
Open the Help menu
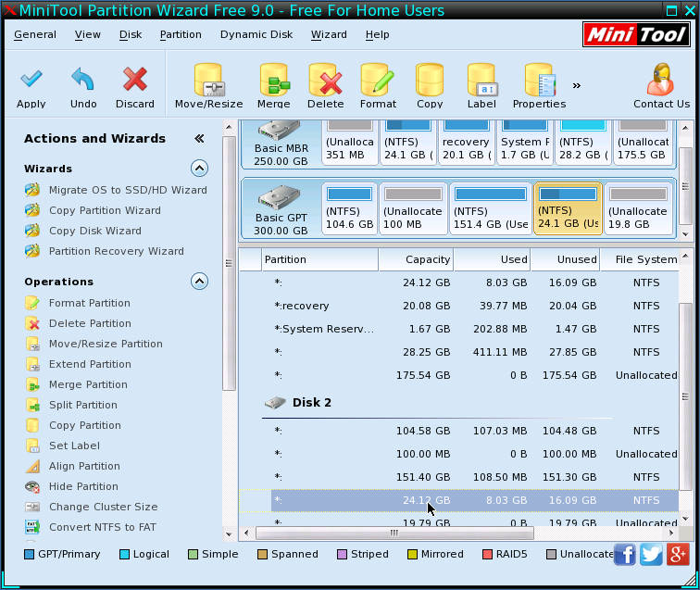pos(377,34)
